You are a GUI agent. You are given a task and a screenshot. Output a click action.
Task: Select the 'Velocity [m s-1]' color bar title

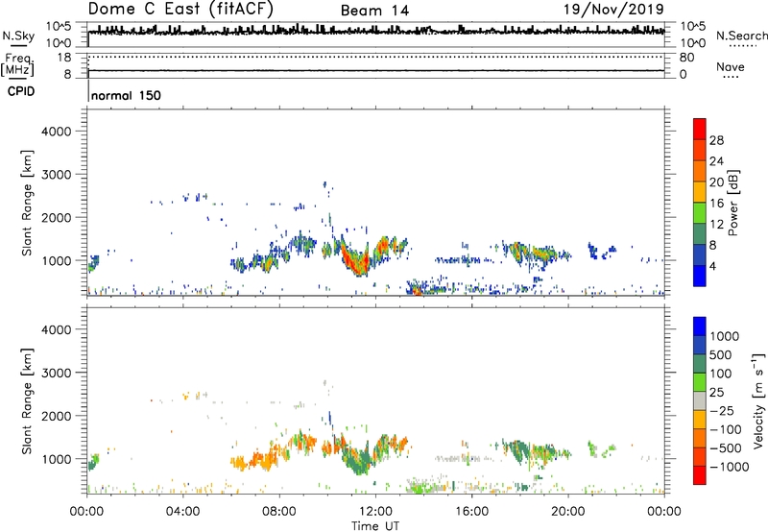pos(758,400)
